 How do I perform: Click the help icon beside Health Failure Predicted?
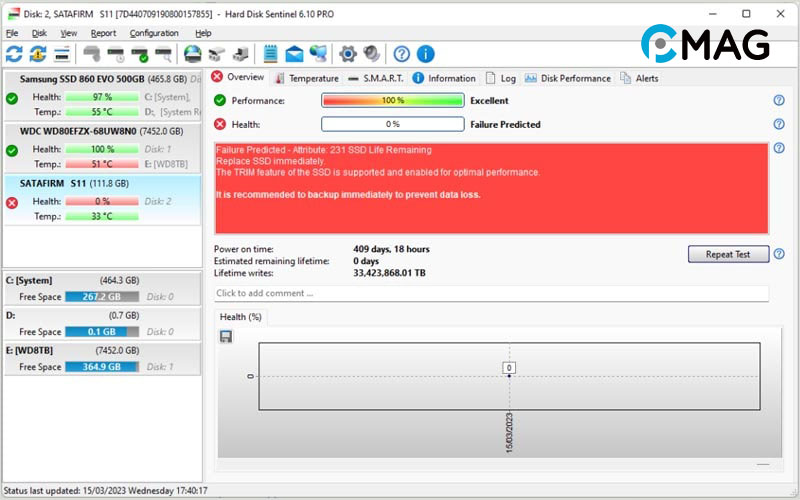(x=779, y=124)
